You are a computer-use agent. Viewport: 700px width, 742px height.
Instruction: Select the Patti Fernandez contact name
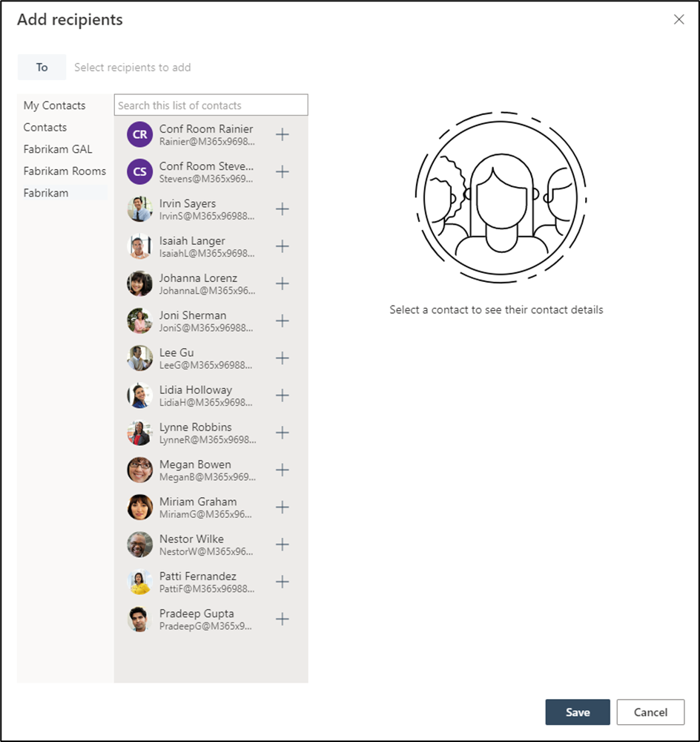[x=198, y=577]
